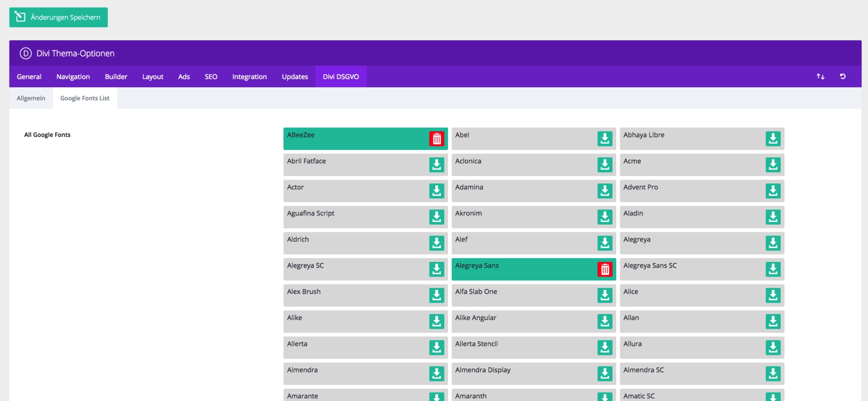This screenshot has height=401, width=868.
Task: Download the Alegreya font
Action: pos(773,243)
